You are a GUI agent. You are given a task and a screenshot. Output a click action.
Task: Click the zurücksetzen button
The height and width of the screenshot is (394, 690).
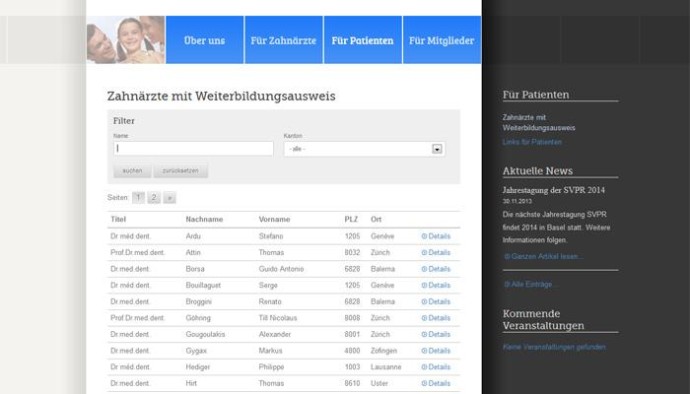(180, 170)
